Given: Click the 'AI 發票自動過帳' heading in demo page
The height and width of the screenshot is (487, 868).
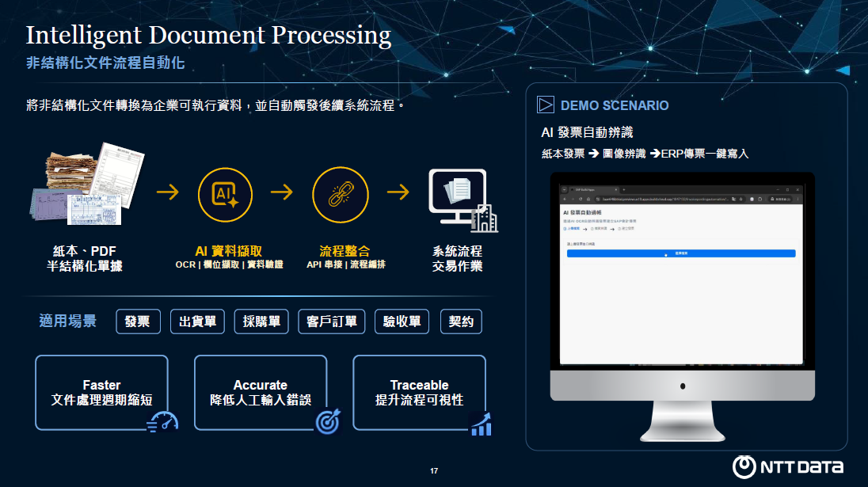Looking at the screenshot, I should (582, 212).
